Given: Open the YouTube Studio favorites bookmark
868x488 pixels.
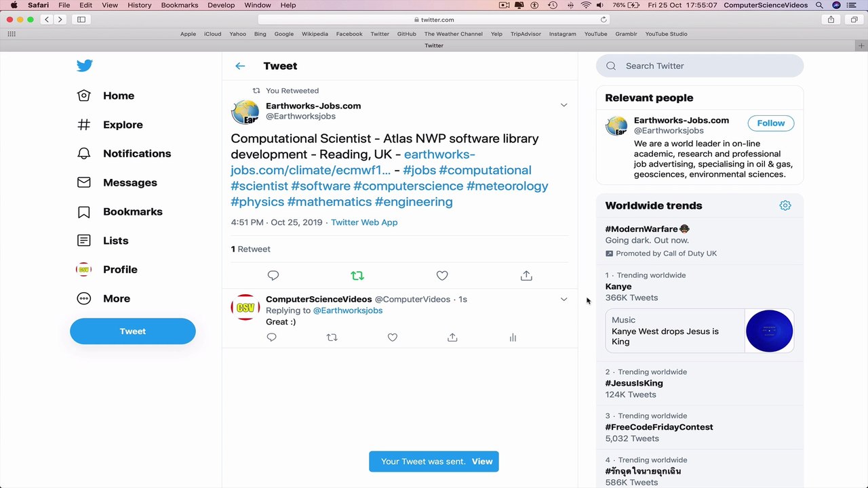Looking at the screenshot, I should click(666, 34).
